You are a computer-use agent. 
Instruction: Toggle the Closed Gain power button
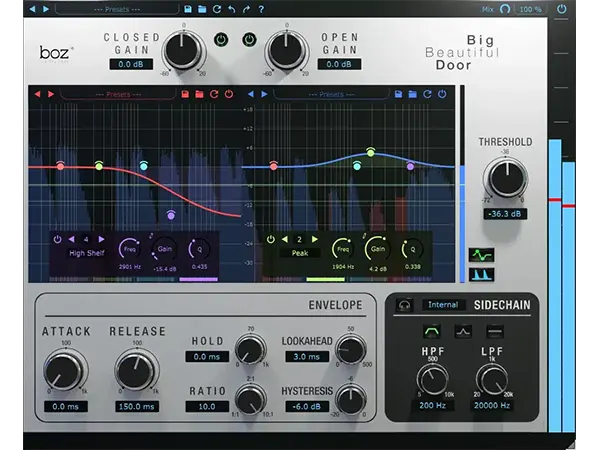pyautogui.click(x=221, y=39)
